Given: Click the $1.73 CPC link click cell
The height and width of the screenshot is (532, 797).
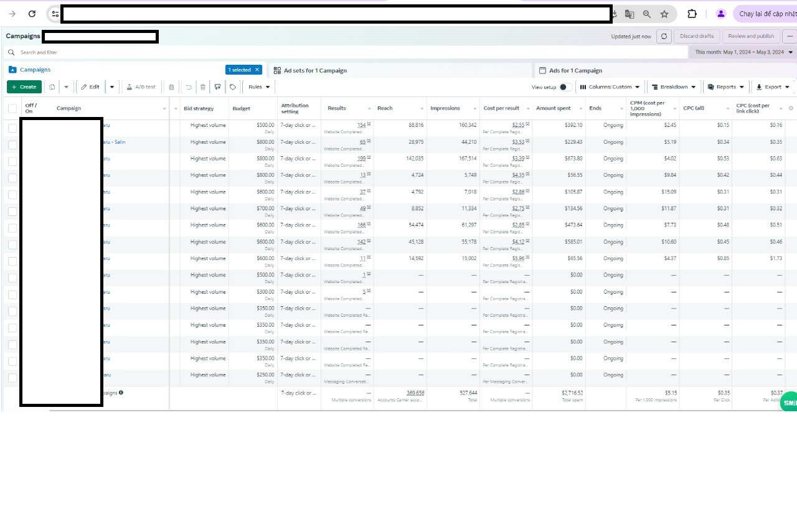Looking at the screenshot, I should tap(776, 258).
